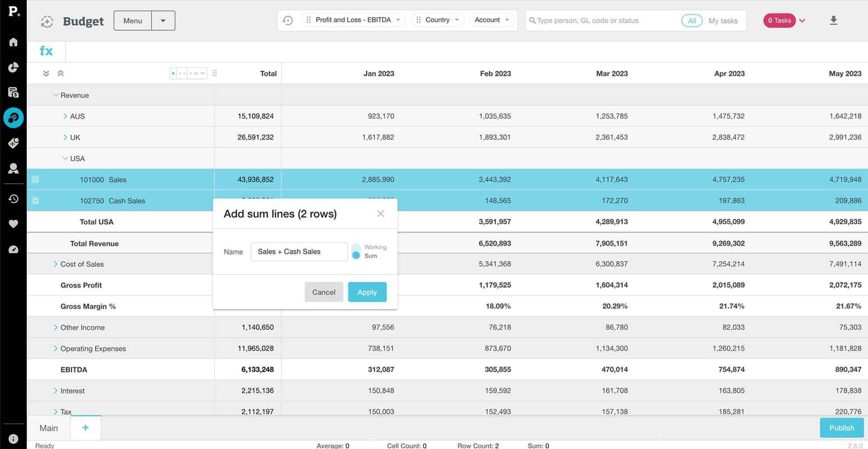Switch filter to My tasks

coord(722,21)
